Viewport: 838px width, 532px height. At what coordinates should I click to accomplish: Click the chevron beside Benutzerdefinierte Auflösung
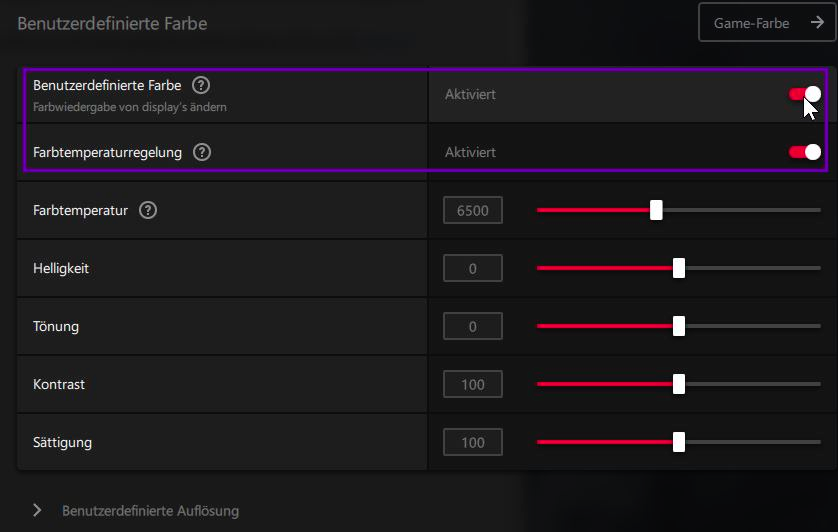[38, 510]
